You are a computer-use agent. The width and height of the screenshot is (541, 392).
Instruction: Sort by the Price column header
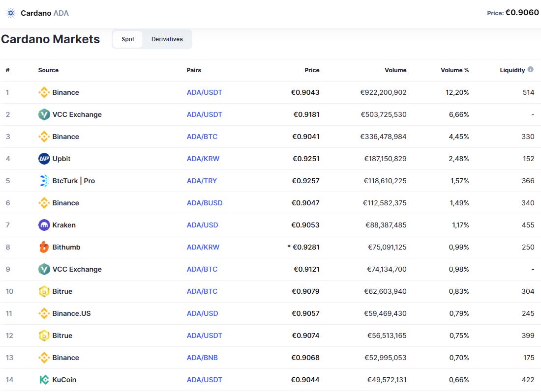312,70
